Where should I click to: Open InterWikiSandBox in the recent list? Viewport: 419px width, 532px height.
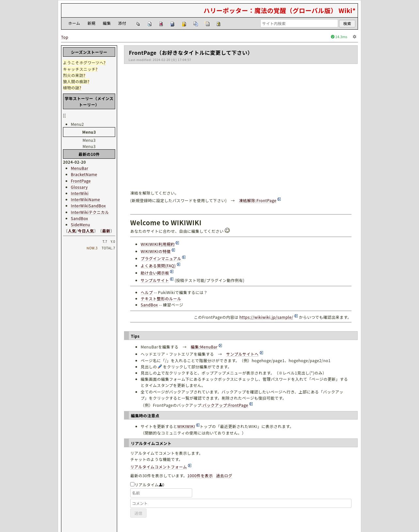(x=88, y=206)
